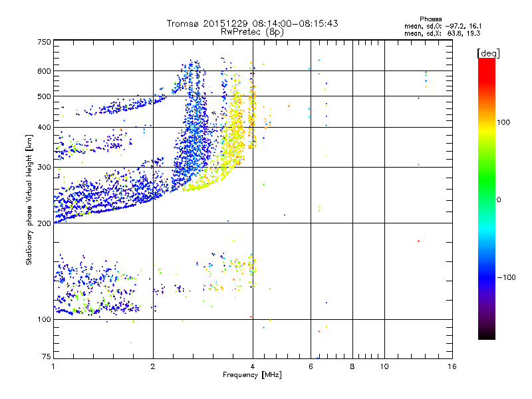Image resolution: width=532 pixels, height=399 pixels.
Task: Click the 'Stationary phase Virtual Height [km]' axis title
Action: pos(29,199)
